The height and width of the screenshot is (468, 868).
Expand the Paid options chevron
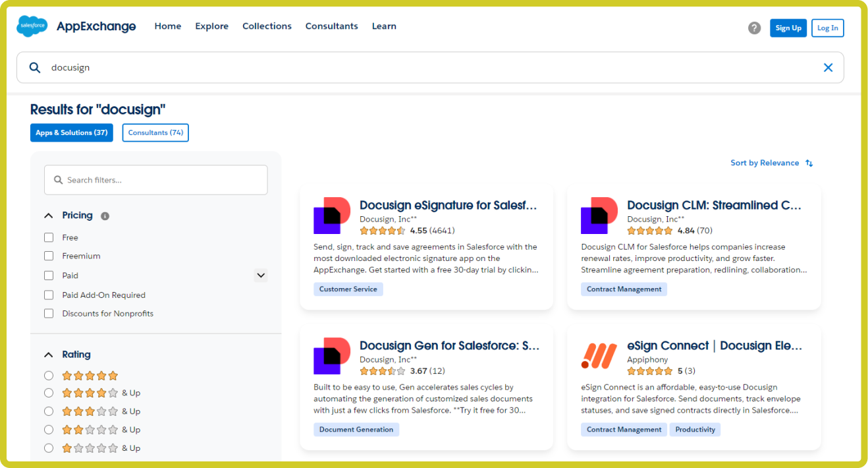coord(261,276)
